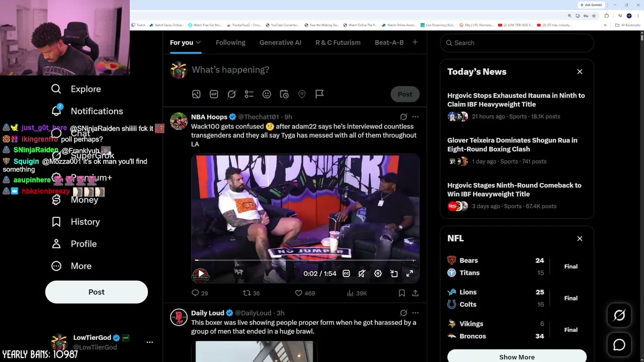
Task: Open the History bookmark icon in sidebar
Action: pos(56,222)
